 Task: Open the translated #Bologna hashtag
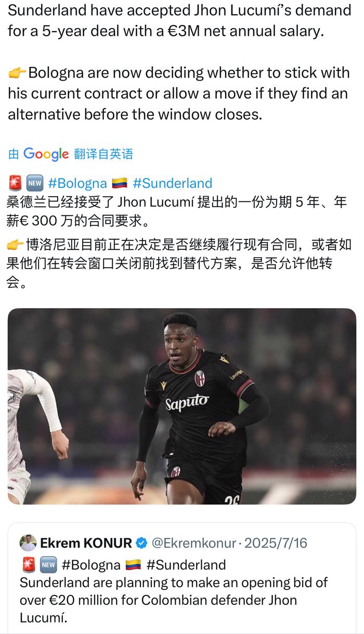click(77, 183)
